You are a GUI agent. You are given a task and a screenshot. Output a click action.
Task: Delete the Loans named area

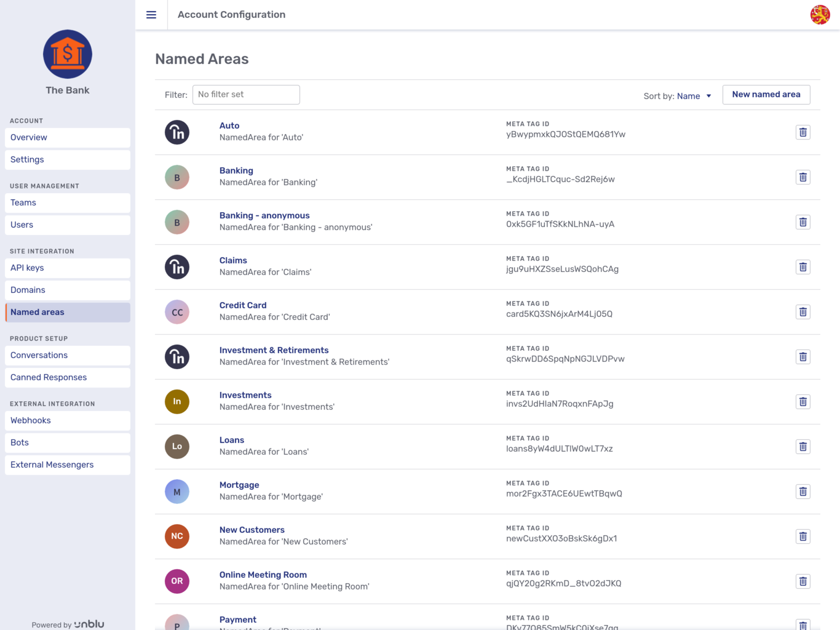802,447
